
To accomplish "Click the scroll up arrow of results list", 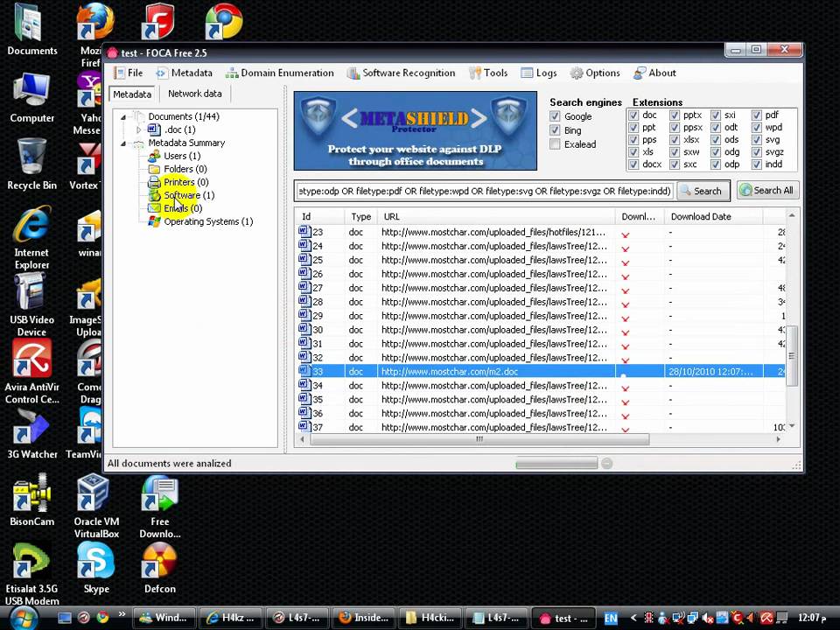I will [792, 215].
